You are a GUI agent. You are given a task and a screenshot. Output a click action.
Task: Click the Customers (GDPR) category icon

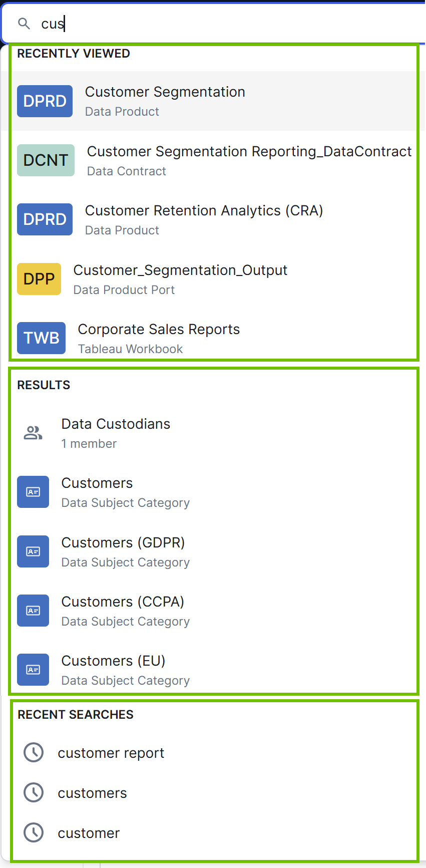coord(33,551)
